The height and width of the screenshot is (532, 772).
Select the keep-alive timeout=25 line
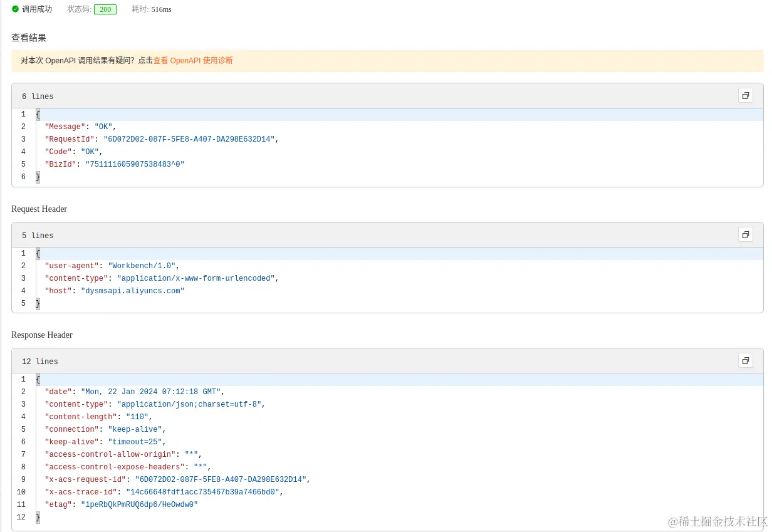105,442
